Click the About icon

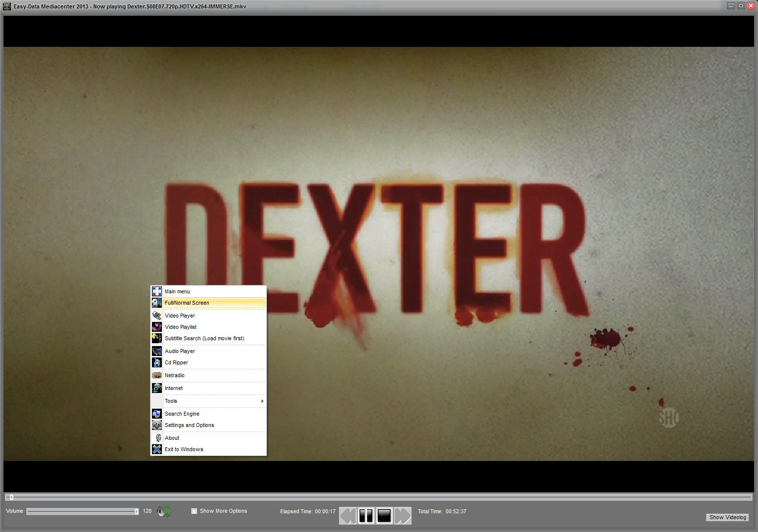pyautogui.click(x=157, y=438)
